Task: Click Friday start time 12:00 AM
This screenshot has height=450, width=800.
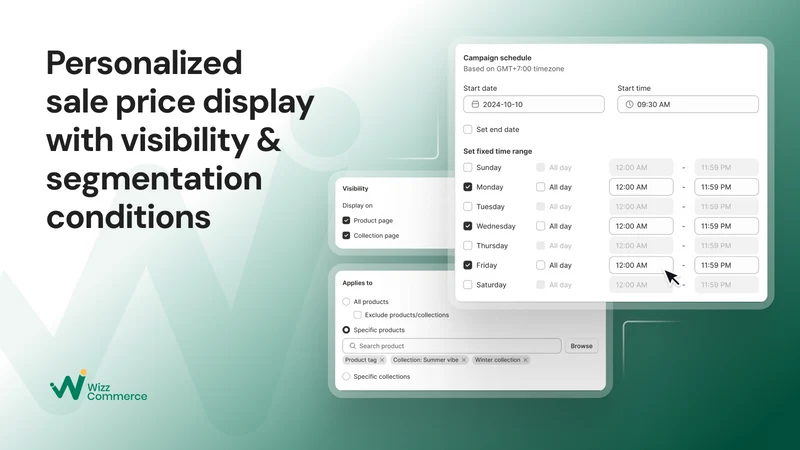Action: point(641,265)
